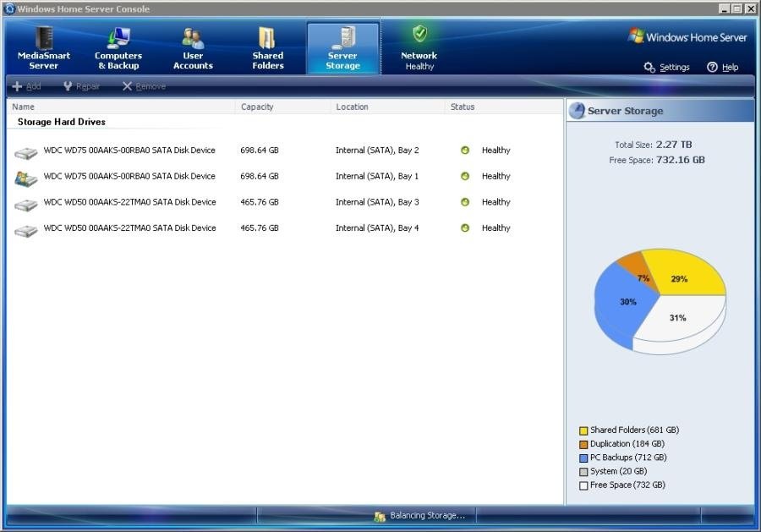This screenshot has width=761, height=532.
Task: Select 'Internal (SATA), Bay 4' location text
Action: (x=377, y=228)
